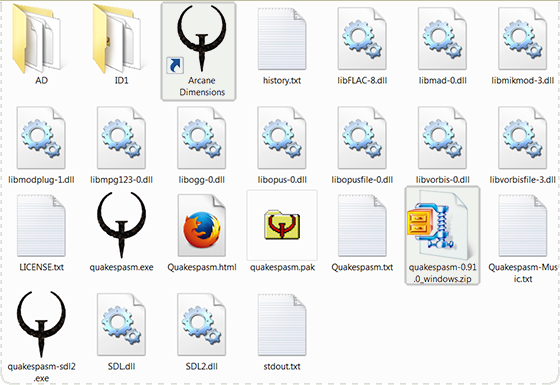Select the Quakespasm.html Firefox icon

pyautogui.click(x=202, y=226)
